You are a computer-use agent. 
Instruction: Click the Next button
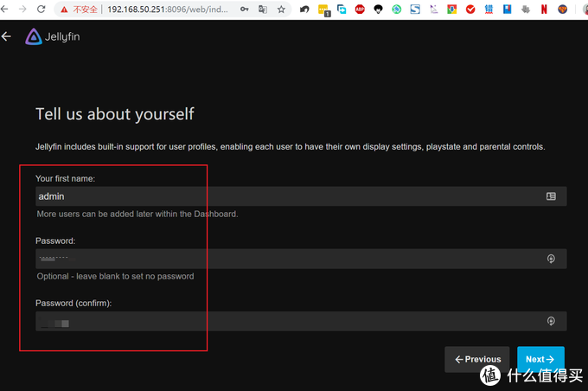(x=540, y=359)
